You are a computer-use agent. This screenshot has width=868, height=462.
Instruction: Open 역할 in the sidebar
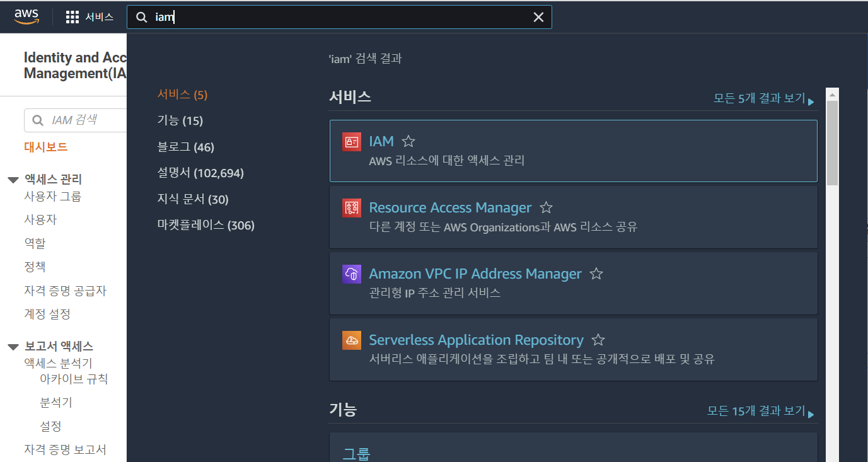(35, 243)
